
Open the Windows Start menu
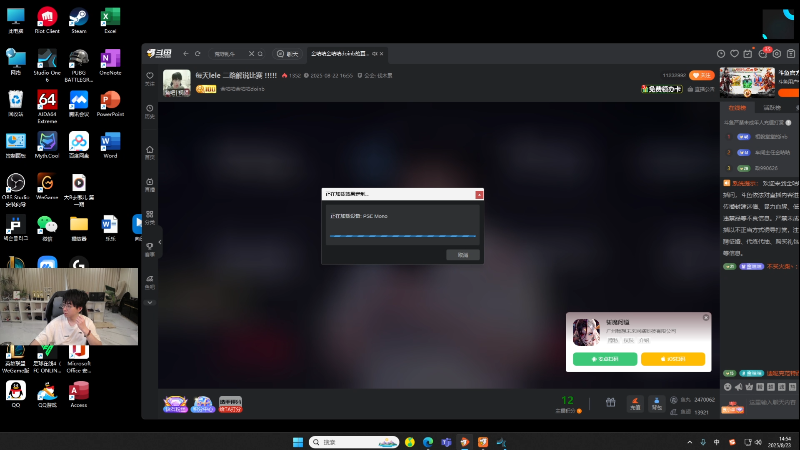coord(298,442)
